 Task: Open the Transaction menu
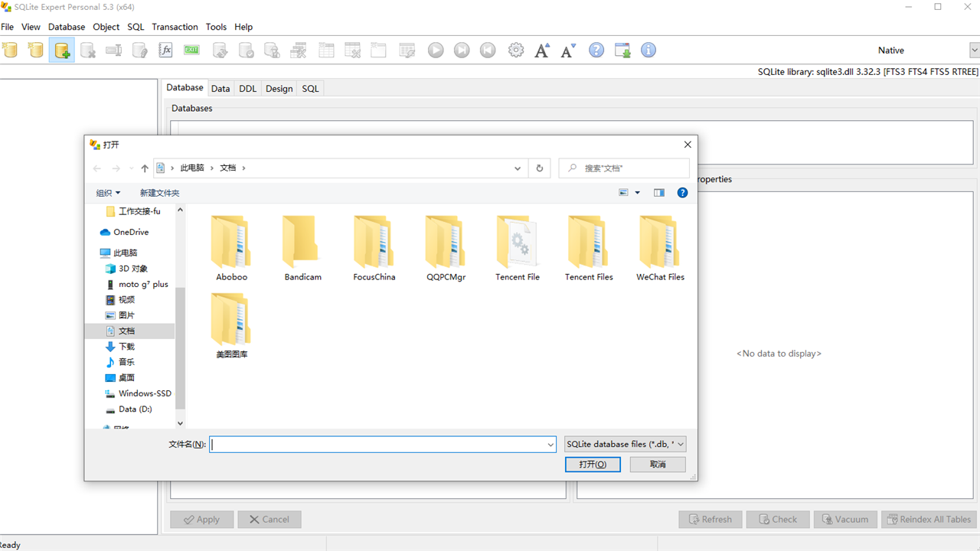(175, 27)
